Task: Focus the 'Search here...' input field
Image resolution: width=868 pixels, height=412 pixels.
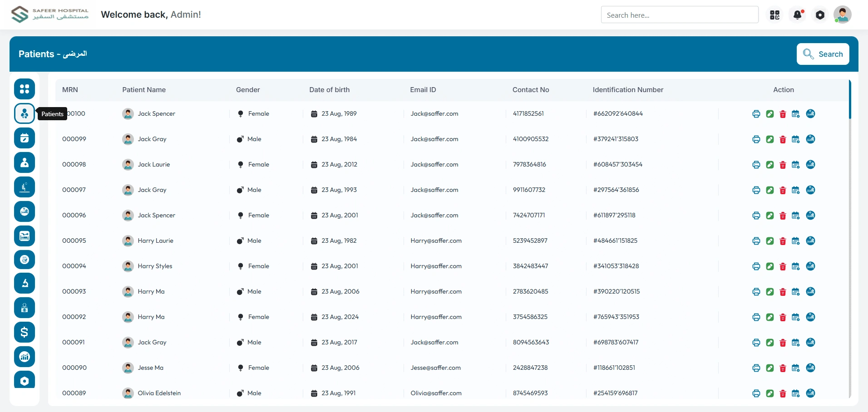Action: (679, 15)
